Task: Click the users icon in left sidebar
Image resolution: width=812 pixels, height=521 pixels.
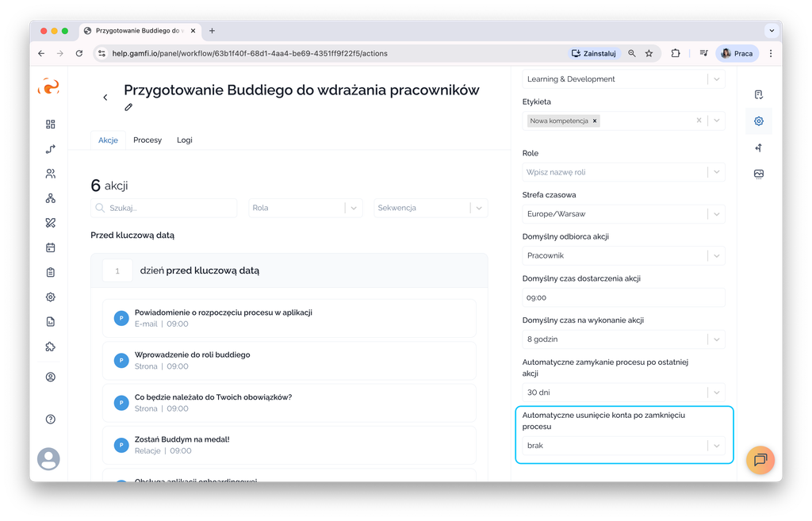Action: coord(51,174)
